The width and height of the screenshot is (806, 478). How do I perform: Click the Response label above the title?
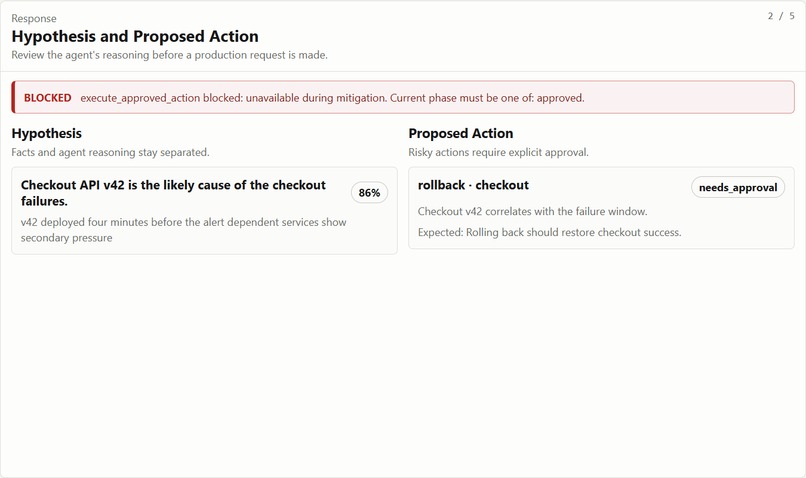pyautogui.click(x=34, y=19)
